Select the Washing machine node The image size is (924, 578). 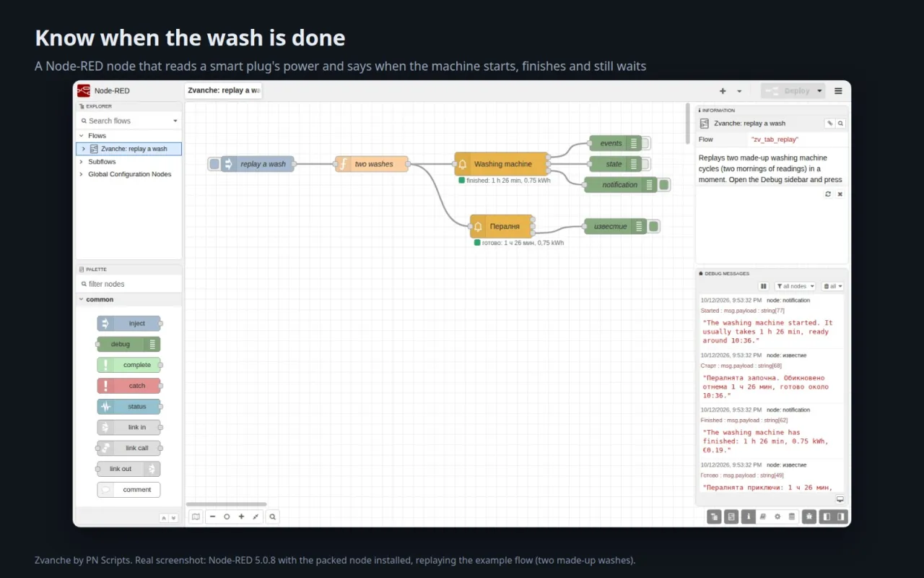(502, 164)
